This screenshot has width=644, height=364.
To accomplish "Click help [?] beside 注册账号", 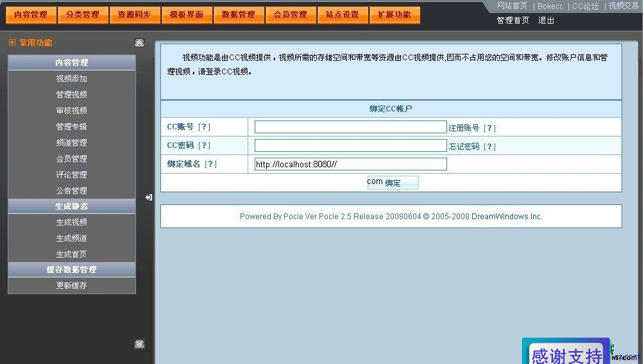I will coord(489,128).
